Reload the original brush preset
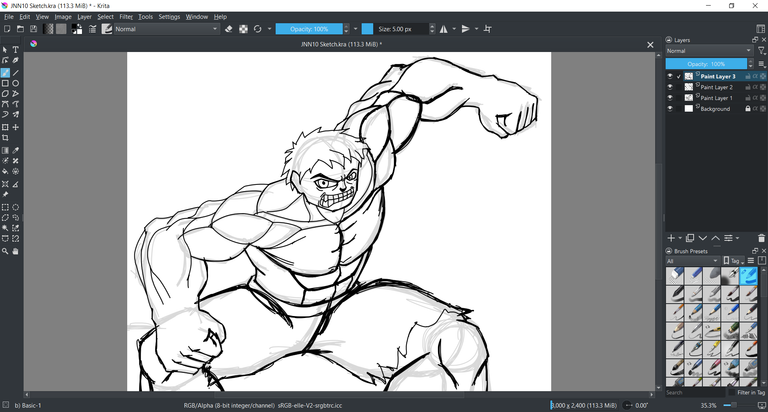768x412 pixels. click(258, 29)
